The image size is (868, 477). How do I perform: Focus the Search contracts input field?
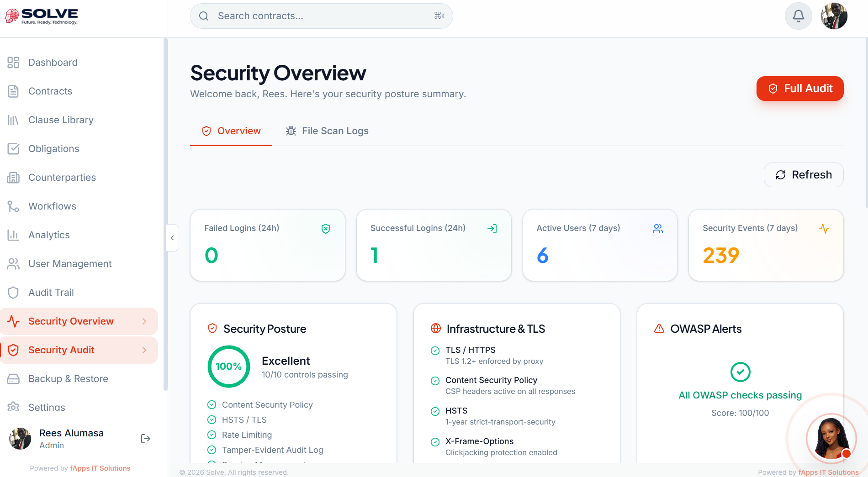coord(320,16)
